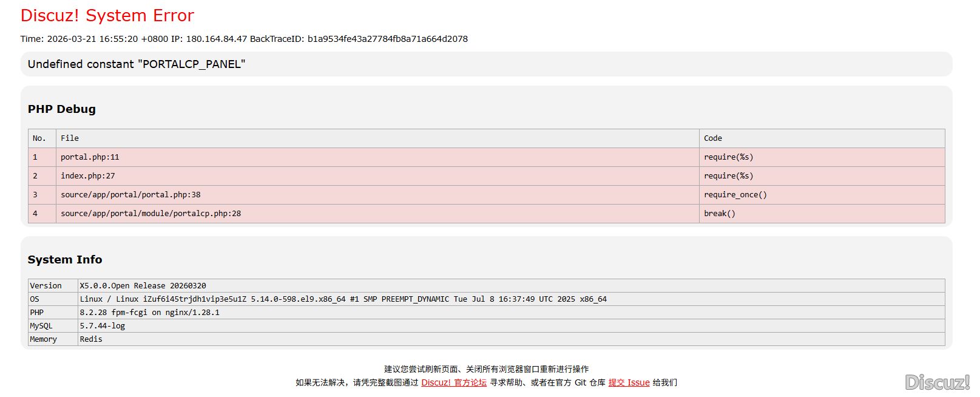Click the Discuz! logo in the corner

point(936,382)
